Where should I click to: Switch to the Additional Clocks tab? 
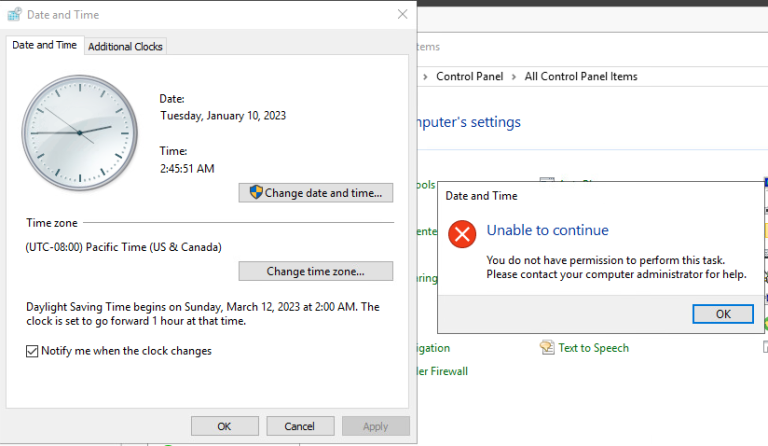[x=126, y=46]
